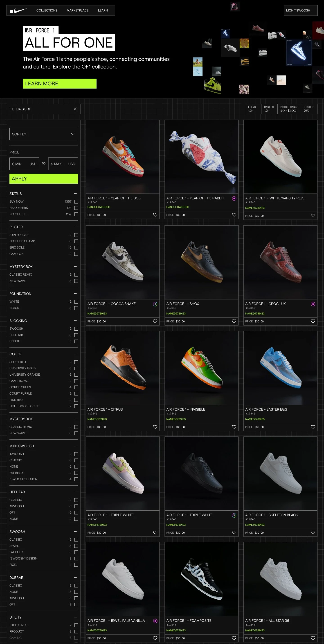Image resolution: width=324 pixels, height=644 pixels.
Task: Favorite the Cocoa Snake shoe
Action: click(x=155, y=321)
